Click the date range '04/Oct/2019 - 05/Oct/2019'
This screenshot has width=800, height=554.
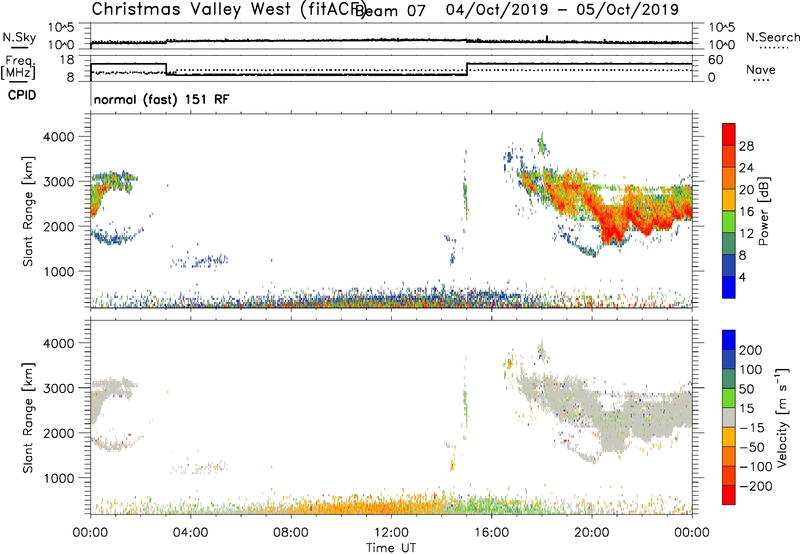point(562,10)
